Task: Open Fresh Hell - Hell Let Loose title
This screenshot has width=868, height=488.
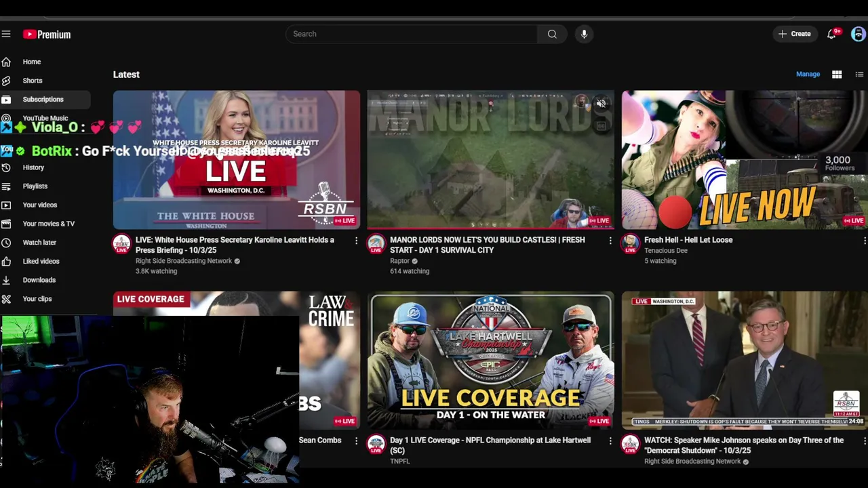Action: (x=688, y=240)
